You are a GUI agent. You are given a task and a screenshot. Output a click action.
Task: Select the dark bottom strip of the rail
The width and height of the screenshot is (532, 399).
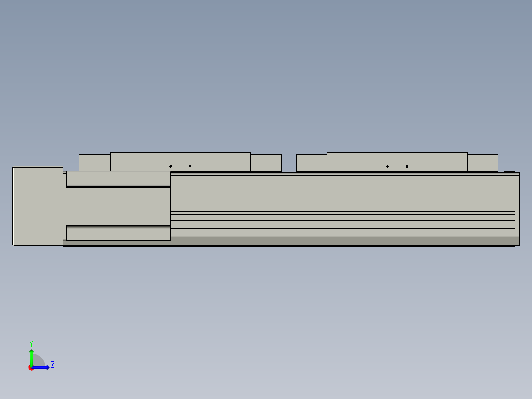pos(289,241)
